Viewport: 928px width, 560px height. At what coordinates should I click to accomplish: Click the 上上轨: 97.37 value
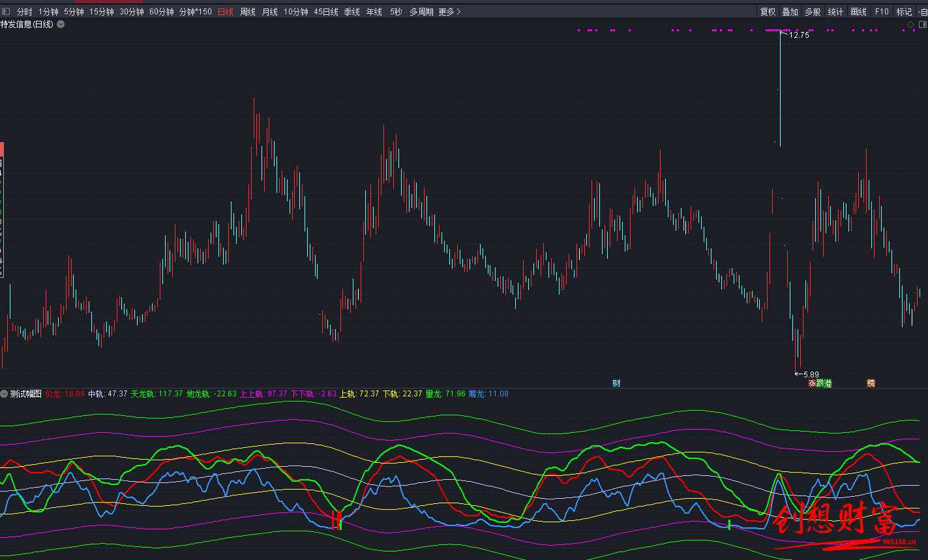pos(263,394)
